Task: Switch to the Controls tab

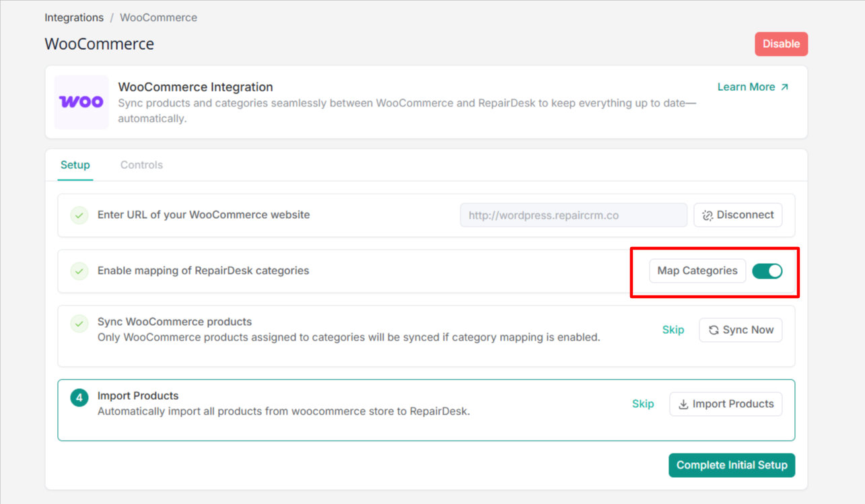Action: [141, 165]
